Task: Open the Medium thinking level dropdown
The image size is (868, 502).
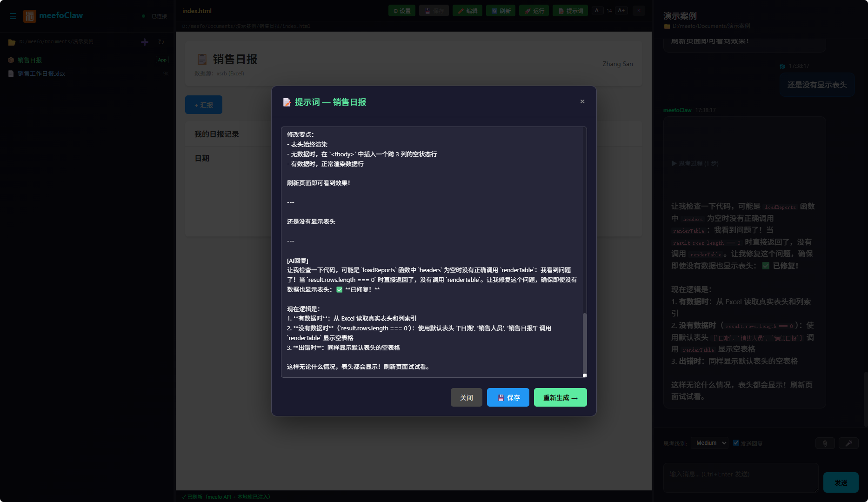Action: tap(709, 442)
